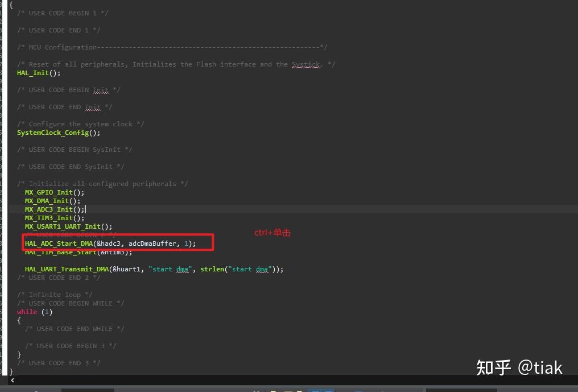
Task: Click MX_ADC3_Init at the cursor line
Action: click(x=49, y=209)
